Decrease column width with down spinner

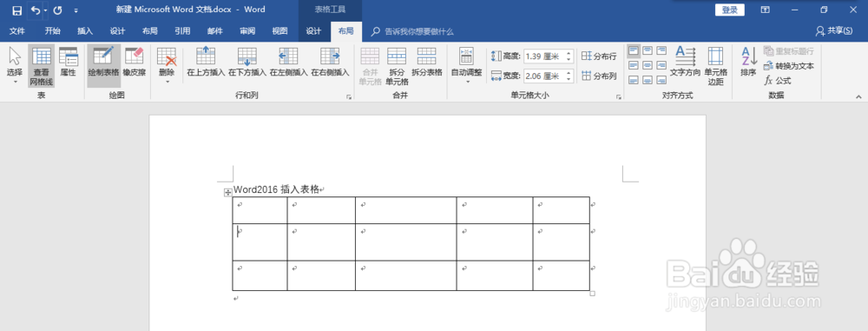569,79
